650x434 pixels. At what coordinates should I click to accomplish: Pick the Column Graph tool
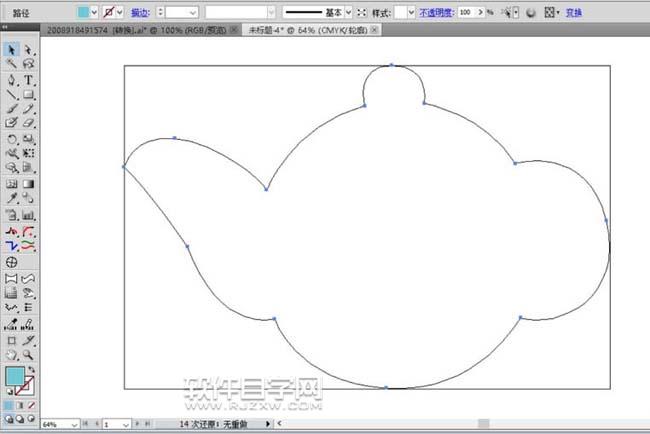[x=28, y=215]
